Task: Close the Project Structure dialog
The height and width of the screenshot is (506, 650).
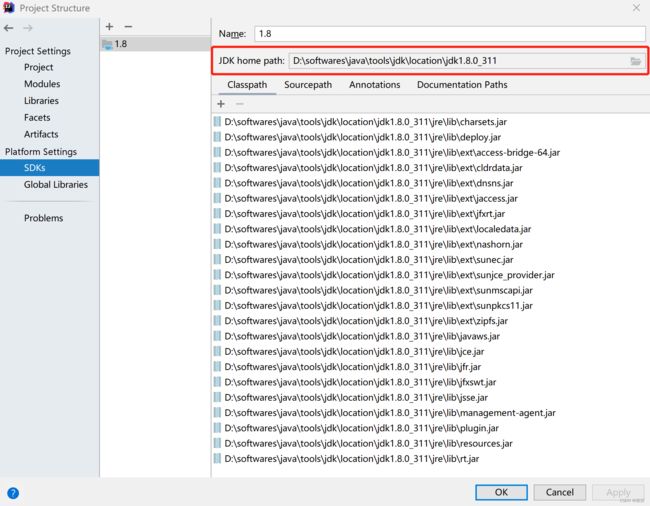Action: click(636, 8)
